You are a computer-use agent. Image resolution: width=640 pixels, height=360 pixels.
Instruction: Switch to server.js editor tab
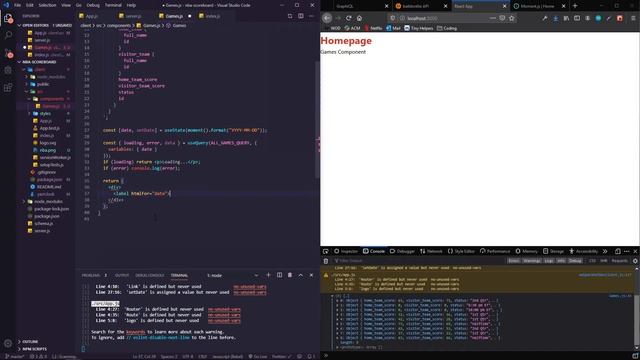pyautogui.click(x=133, y=16)
